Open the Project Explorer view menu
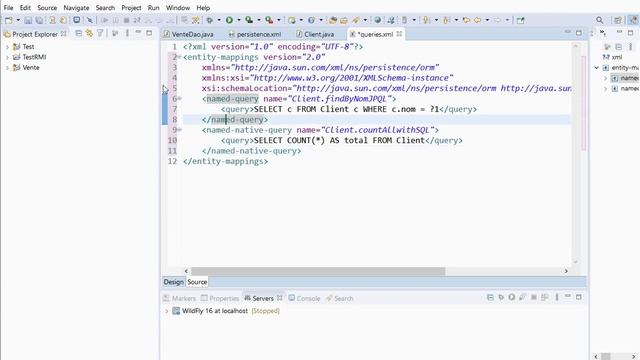 pos(127,33)
